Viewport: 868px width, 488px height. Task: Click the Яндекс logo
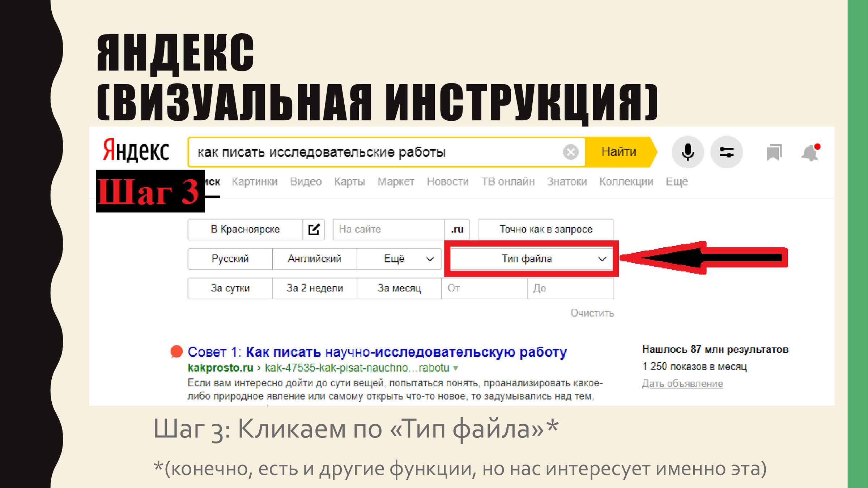coord(136,150)
